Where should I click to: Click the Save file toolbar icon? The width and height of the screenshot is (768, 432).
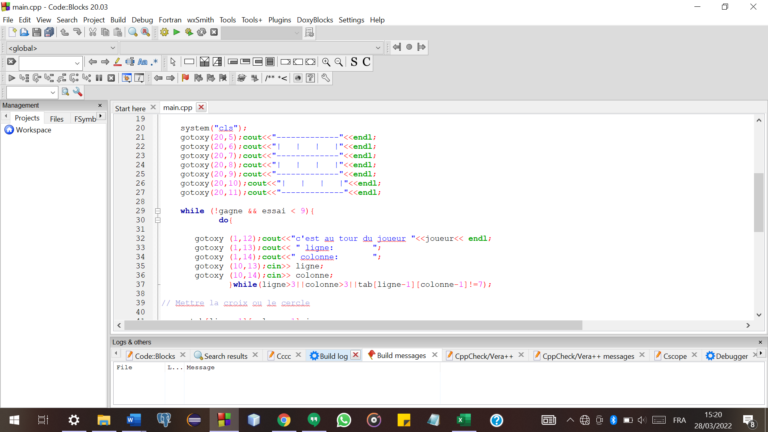[36, 32]
